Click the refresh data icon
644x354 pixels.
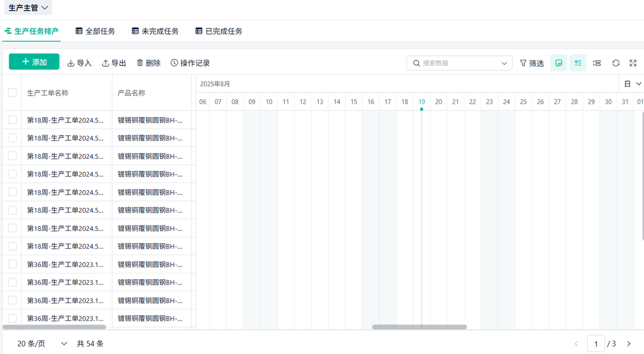coord(616,63)
